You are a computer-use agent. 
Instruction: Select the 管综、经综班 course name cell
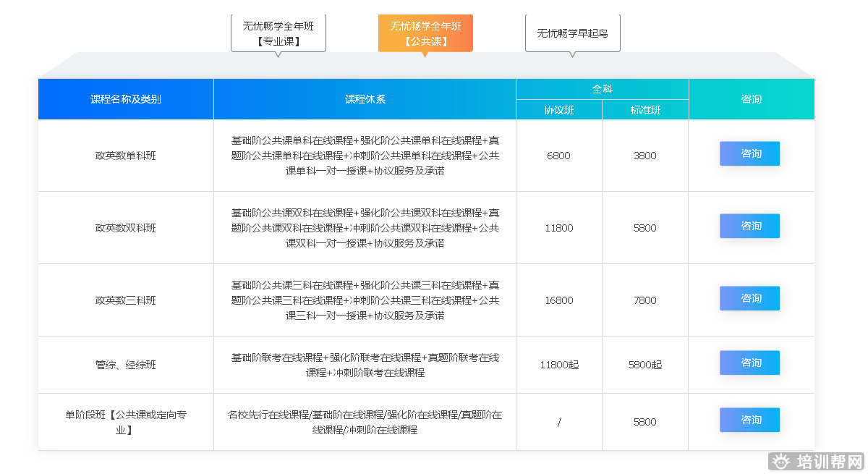pyautogui.click(x=126, y=365)
